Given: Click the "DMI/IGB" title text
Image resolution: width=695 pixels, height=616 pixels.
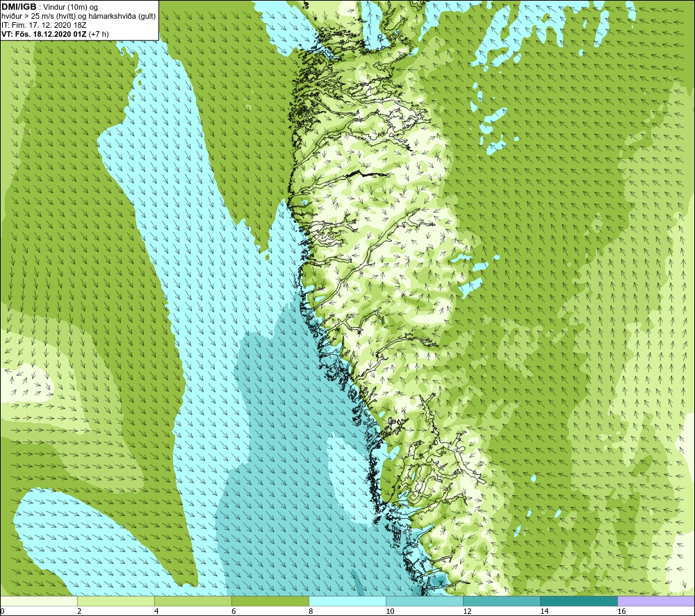Looking at the screenshot, I should click(x=19, y=7).
